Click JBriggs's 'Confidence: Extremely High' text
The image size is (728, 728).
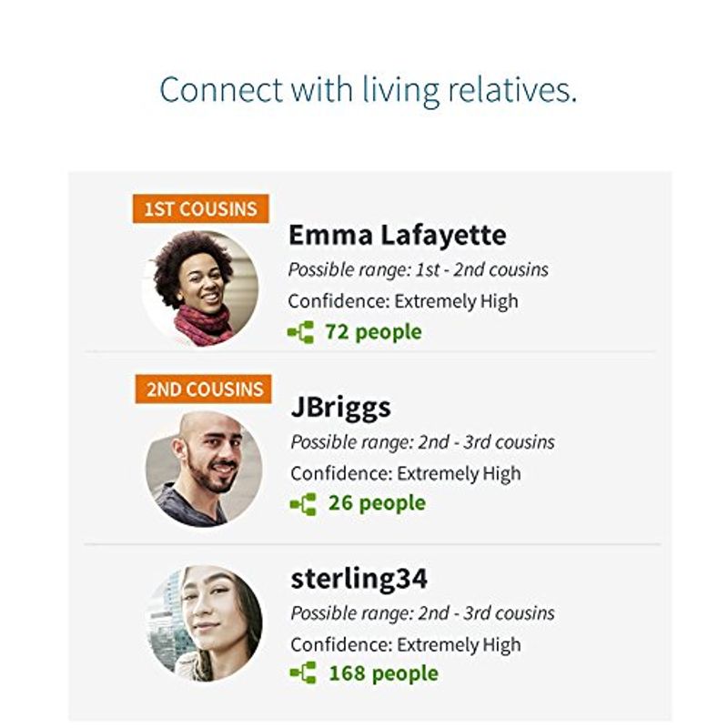[406, 474]
